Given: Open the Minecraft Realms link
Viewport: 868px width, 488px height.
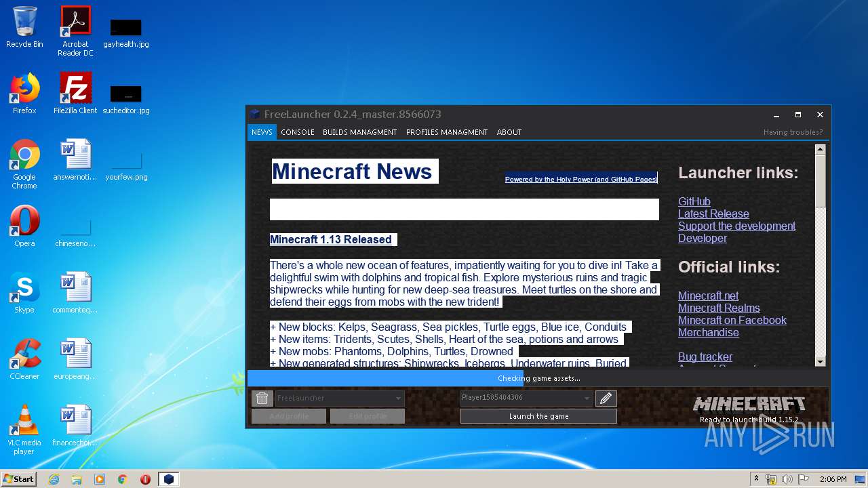Looking at the screenshot, I should (719, 308).
